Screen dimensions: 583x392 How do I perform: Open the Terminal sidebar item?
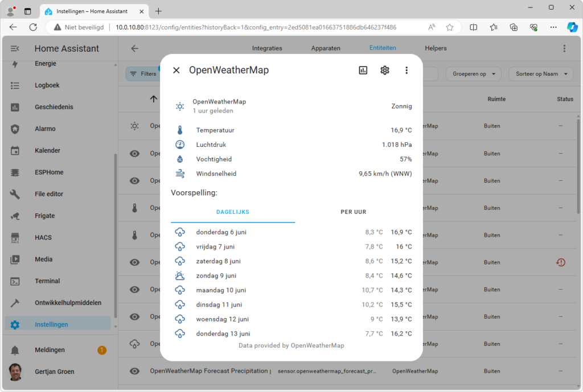pyautogui.click(x=47, y=281)
